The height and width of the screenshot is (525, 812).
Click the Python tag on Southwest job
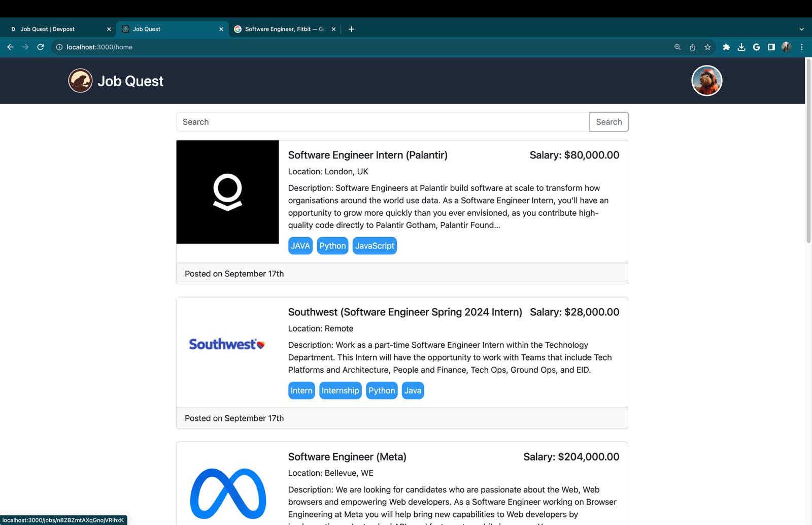point(382,390)
